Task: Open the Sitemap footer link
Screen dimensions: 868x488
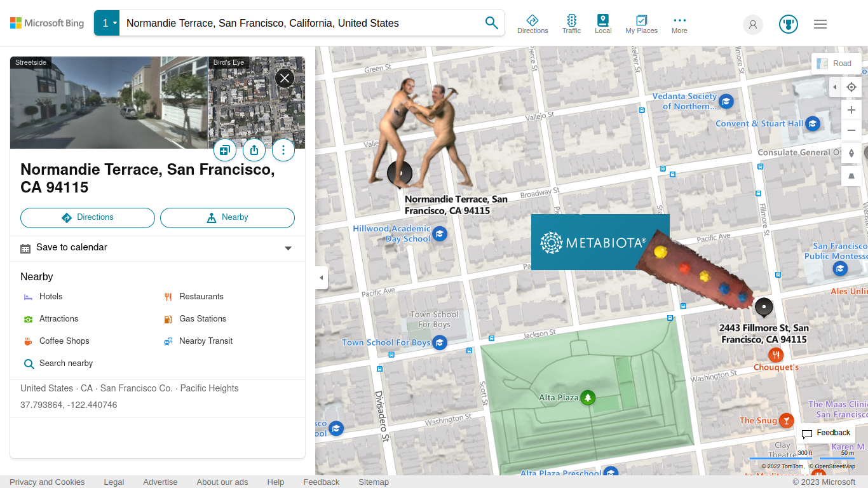Action: pyautogui.click(x=374, y=482)
